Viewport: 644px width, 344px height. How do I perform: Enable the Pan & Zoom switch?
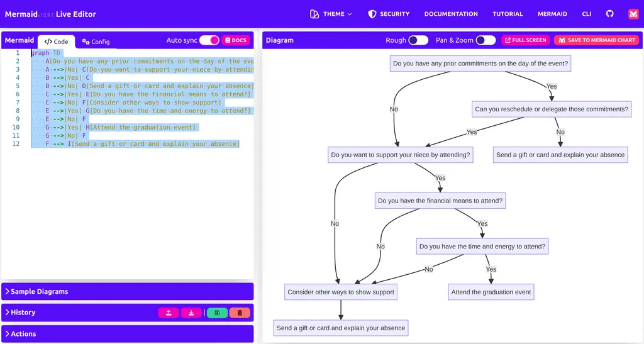[x=486, y=40]
